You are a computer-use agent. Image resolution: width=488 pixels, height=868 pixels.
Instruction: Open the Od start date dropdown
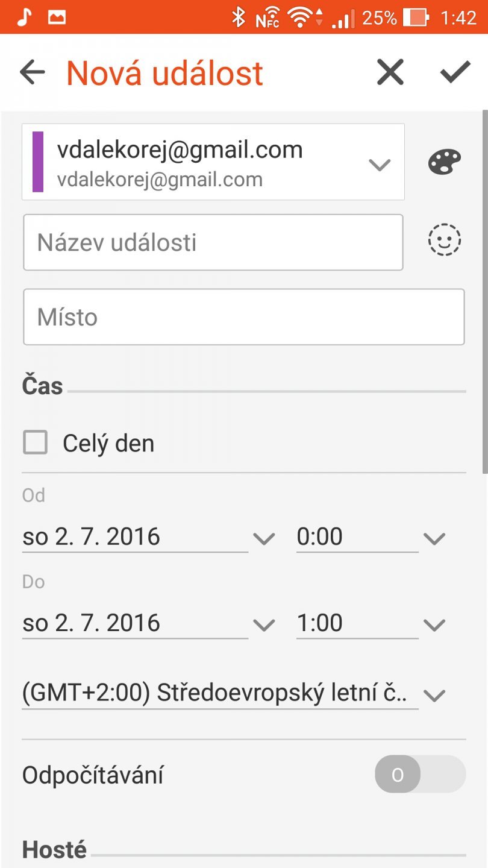[148, 537]
